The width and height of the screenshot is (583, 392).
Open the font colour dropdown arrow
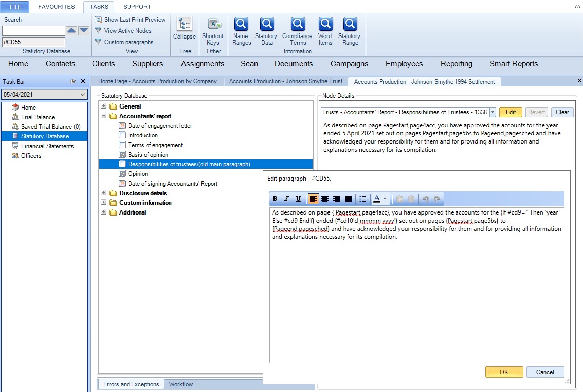(x=385, y=199)
